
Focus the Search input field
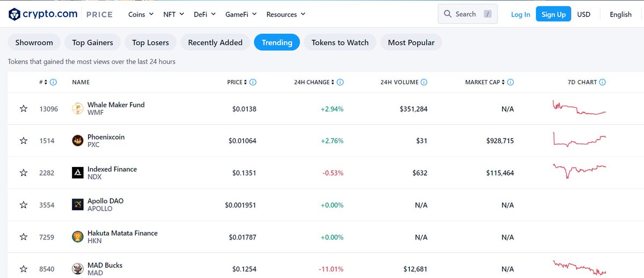pyautogui.click(x=468, y=14)
